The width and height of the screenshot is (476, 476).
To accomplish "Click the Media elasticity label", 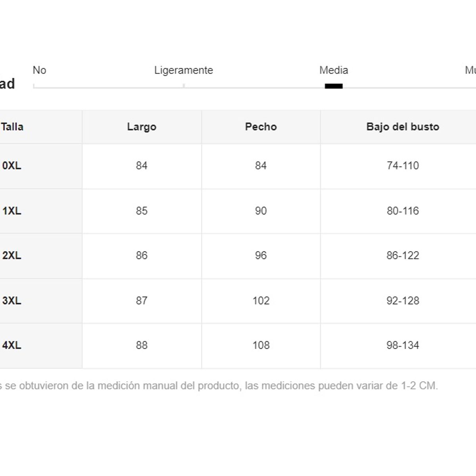I will tap(334, 70).
